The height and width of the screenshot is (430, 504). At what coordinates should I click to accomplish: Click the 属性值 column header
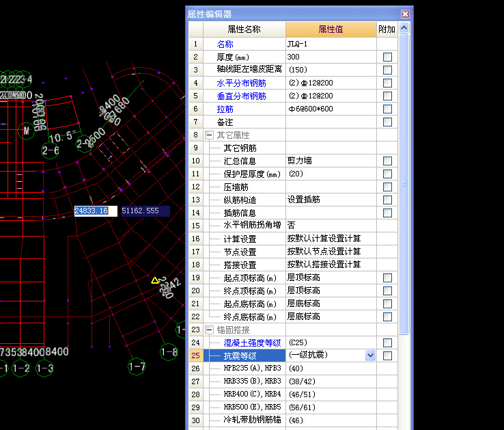click(x=331, y=29)
